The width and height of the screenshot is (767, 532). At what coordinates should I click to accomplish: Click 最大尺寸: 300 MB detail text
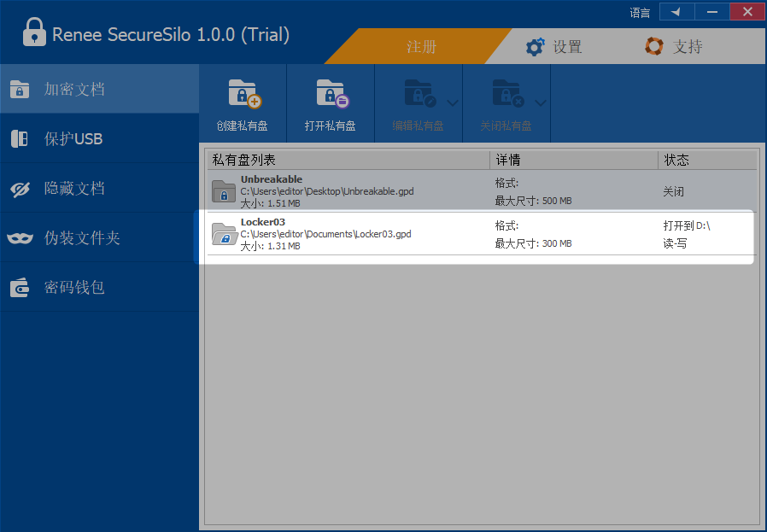click(x=533, y=243)
